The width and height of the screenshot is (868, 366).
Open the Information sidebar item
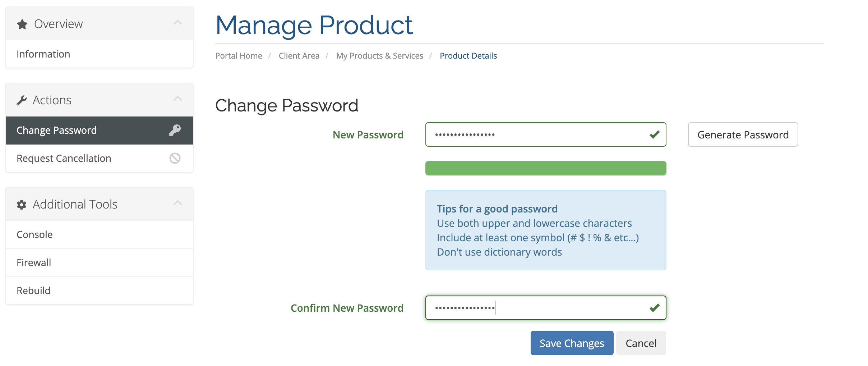tap(43, 54)
